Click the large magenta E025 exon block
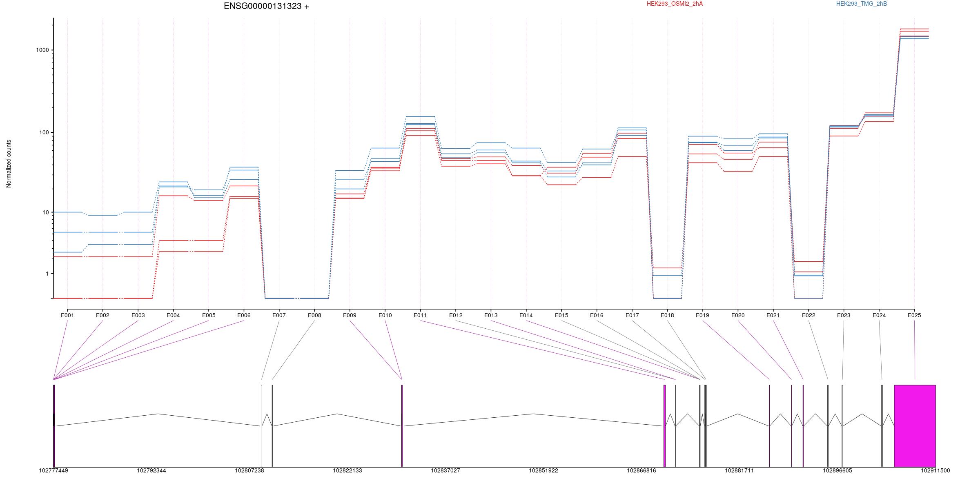 point(915,426)
